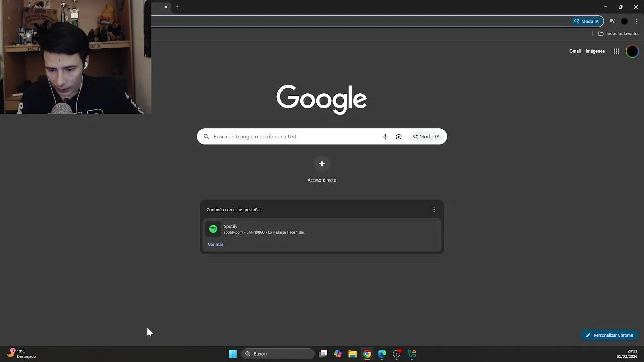
Task: Click the Spotify logo icon
Action: [x=213, y=229]
